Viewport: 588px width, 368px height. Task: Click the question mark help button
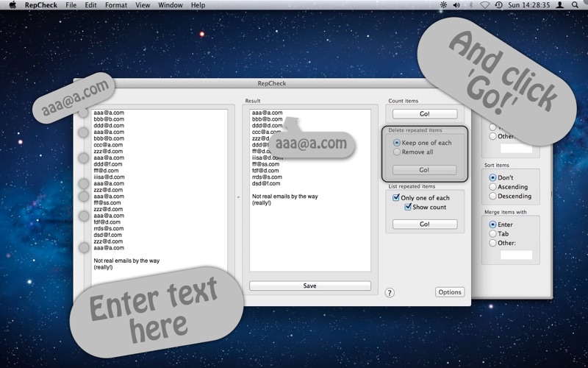[390, 292]
